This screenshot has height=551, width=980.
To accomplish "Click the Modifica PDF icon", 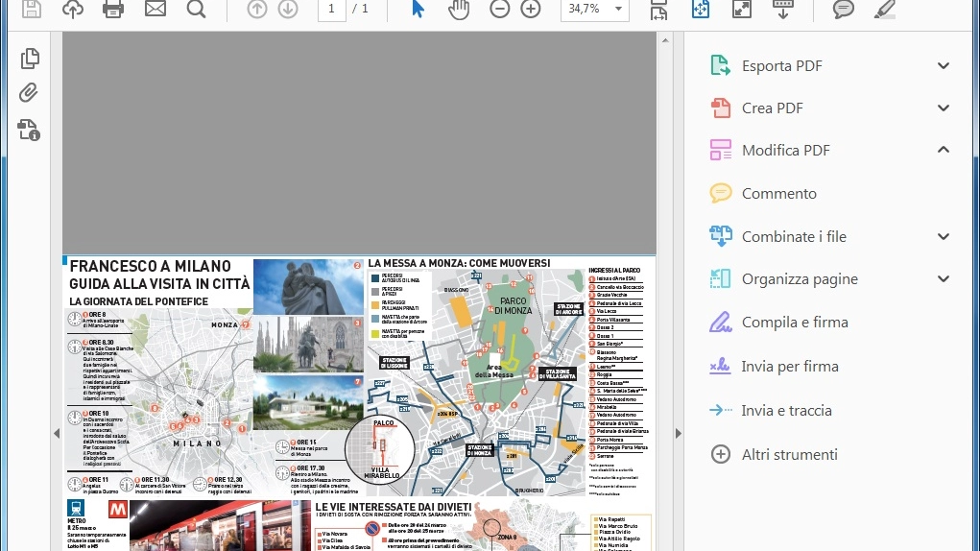I will pos(720,151).
